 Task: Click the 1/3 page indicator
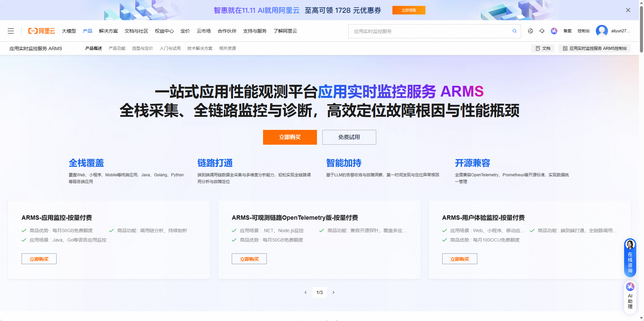(x=320, y=292)
